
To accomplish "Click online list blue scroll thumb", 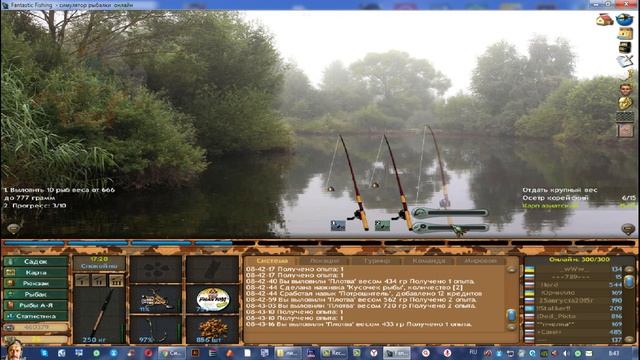I will click(629, 282).
